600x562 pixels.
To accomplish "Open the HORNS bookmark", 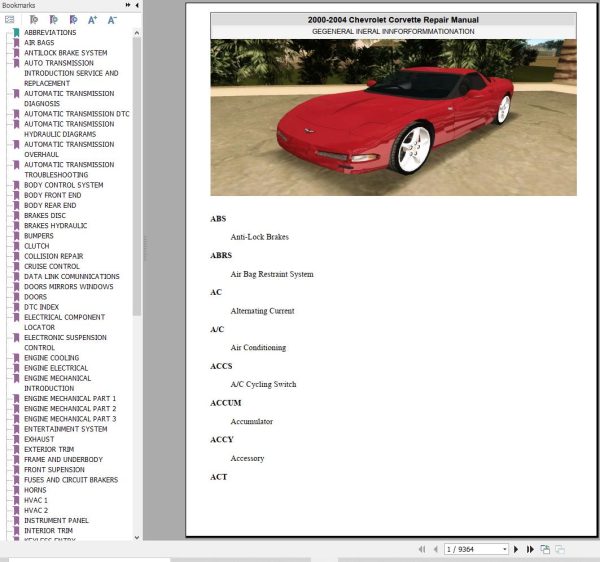I will point(35,490).
